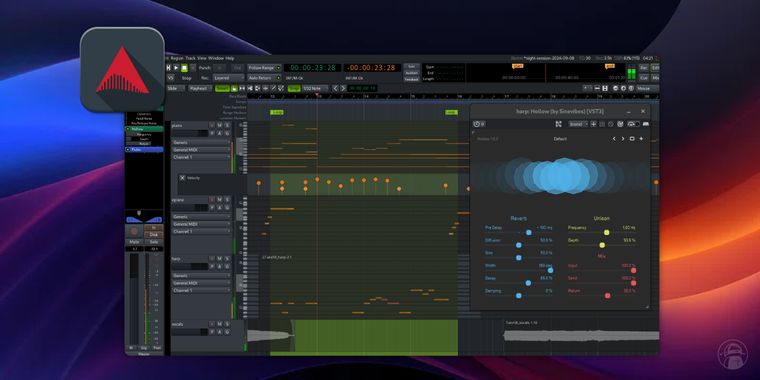Adjust the Unison Frequency slider knob

pyautogui.click(x=606, y=233)
